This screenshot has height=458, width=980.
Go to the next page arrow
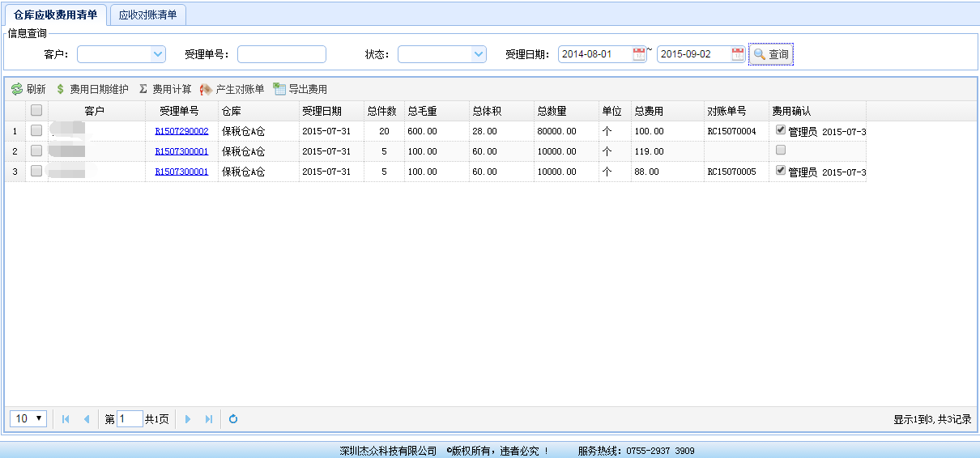point(188,419)
